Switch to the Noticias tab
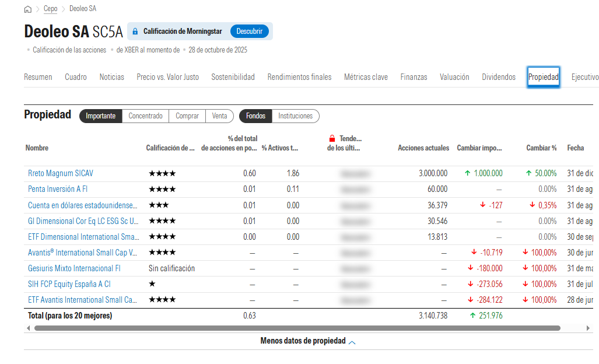The width and height of the screenshot is (599, 364). coord(111,77)
